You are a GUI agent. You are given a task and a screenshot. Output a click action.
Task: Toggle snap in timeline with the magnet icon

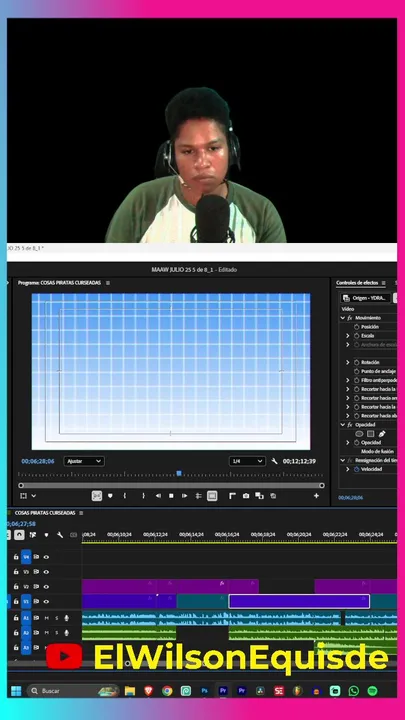click(x=19, y=535)
